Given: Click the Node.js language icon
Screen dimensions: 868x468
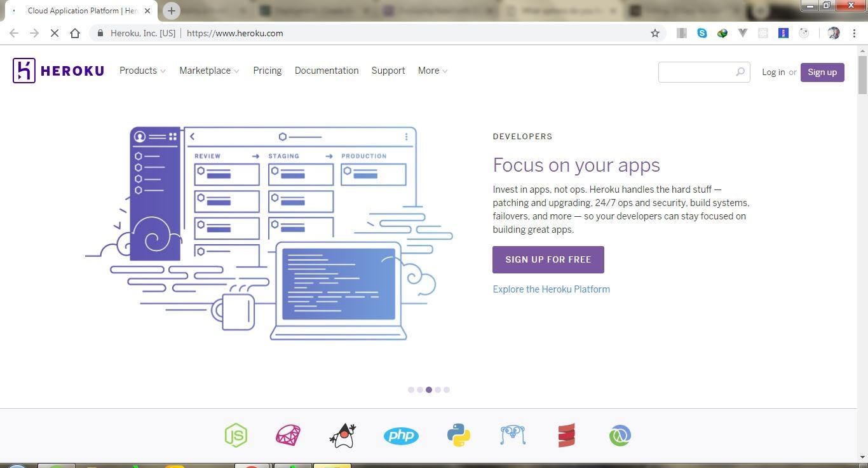Looking at the screenshot, I should 236,436.
